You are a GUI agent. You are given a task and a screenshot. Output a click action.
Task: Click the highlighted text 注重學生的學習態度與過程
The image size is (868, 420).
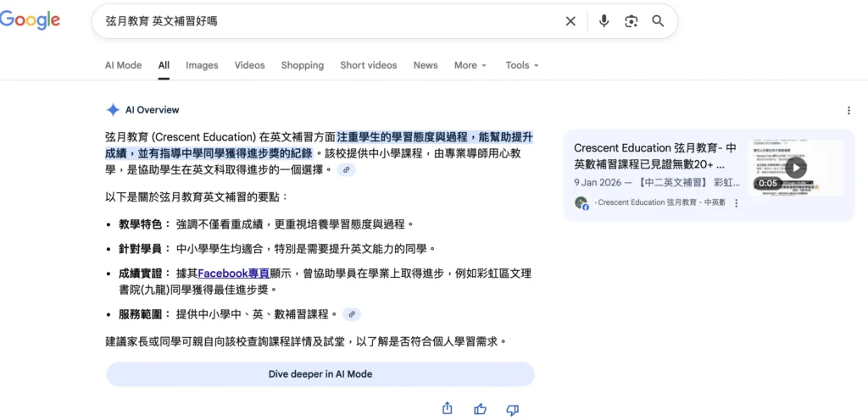point(403,136)
